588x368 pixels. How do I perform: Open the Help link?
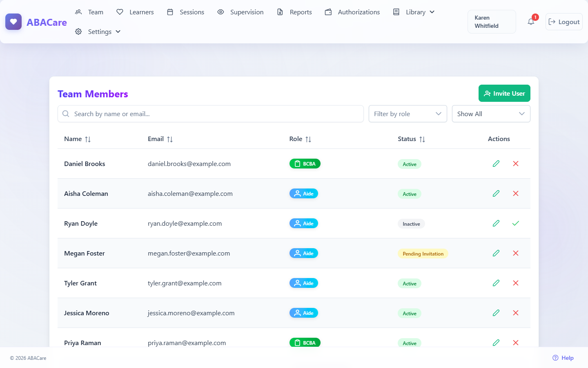click(x=563, y=358)
